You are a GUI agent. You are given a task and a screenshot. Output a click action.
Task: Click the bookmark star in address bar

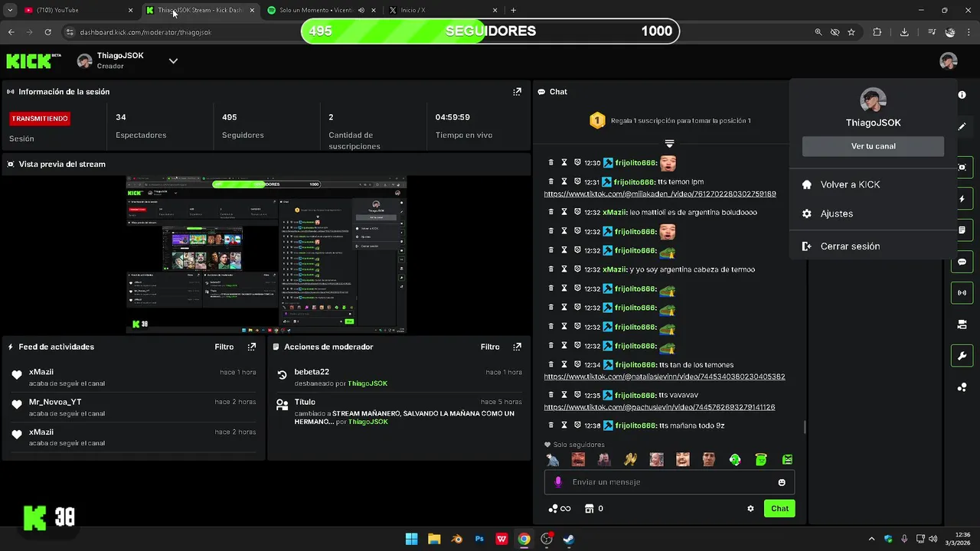tap(851, 32)
